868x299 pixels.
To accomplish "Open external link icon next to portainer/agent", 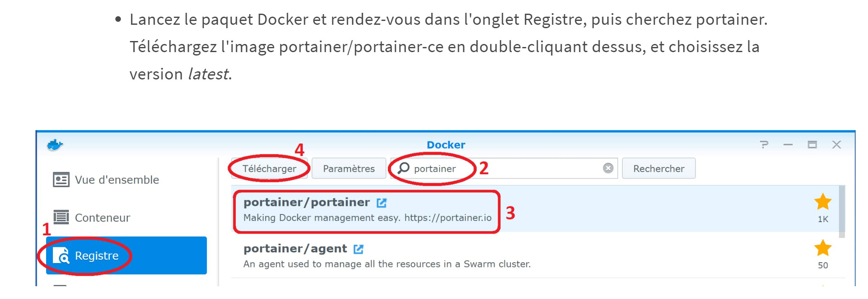I will [x=358, y=249].
